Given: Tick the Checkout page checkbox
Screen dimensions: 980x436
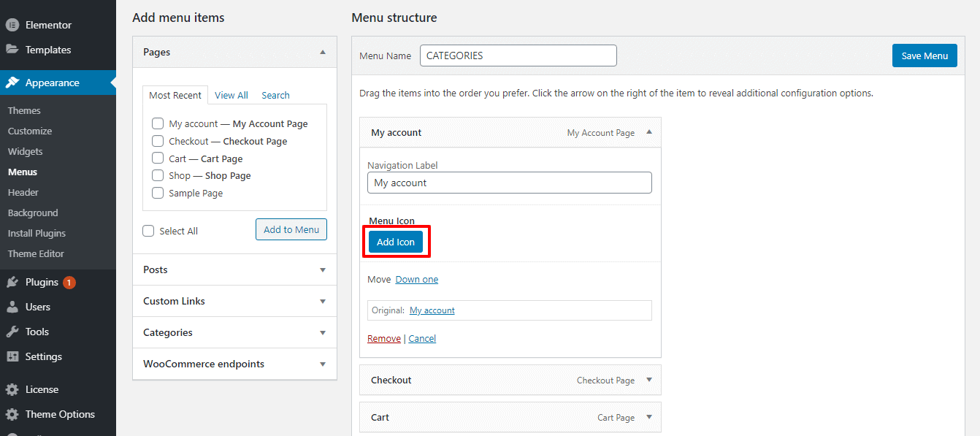Looking at the screenshot, I should (157, 141).
